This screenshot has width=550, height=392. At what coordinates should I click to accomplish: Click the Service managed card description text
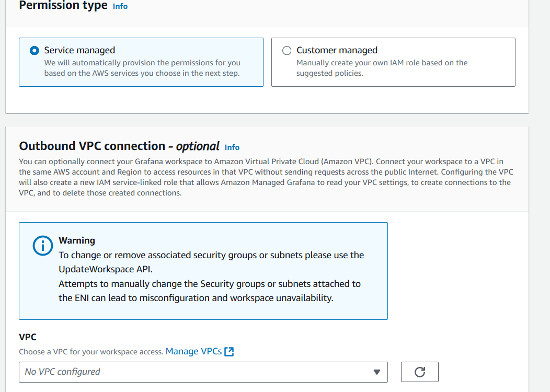pos(142,68)
